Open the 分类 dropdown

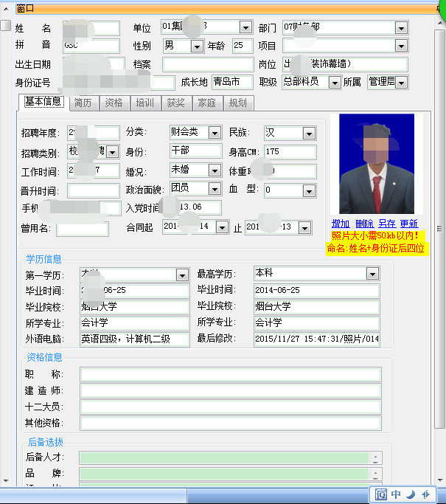[x=215, y=133]
